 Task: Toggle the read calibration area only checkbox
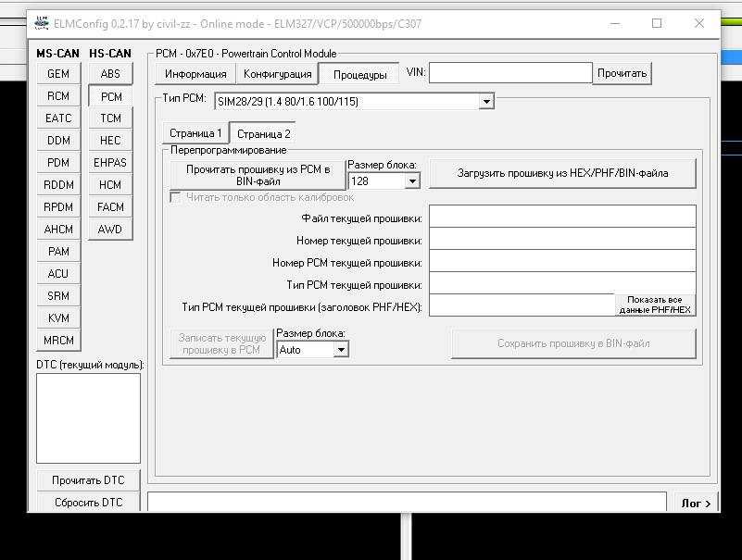click(x=176, y=197)
